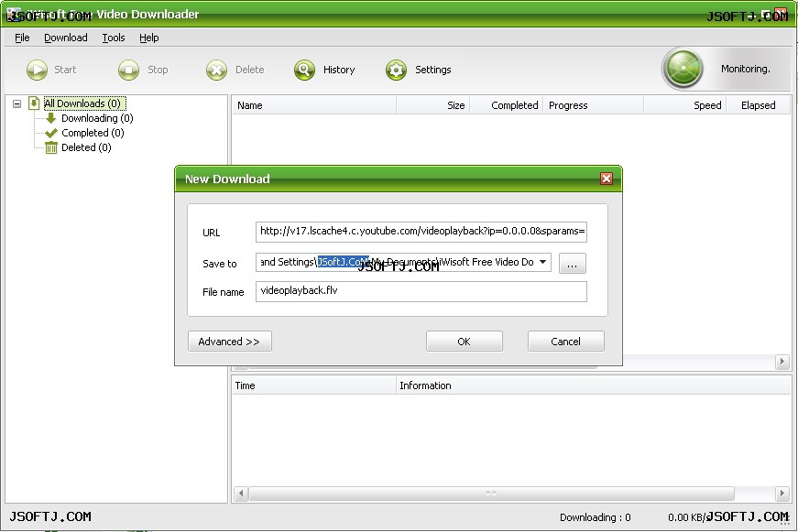
Task: Click the 'Downloading : 0' status text
Action: tap(595, 517)
